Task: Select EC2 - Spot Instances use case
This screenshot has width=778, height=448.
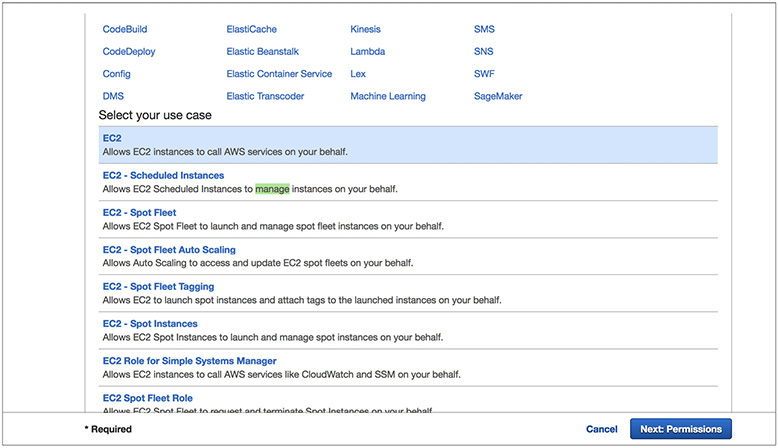Action: click(x=150, y=324)
